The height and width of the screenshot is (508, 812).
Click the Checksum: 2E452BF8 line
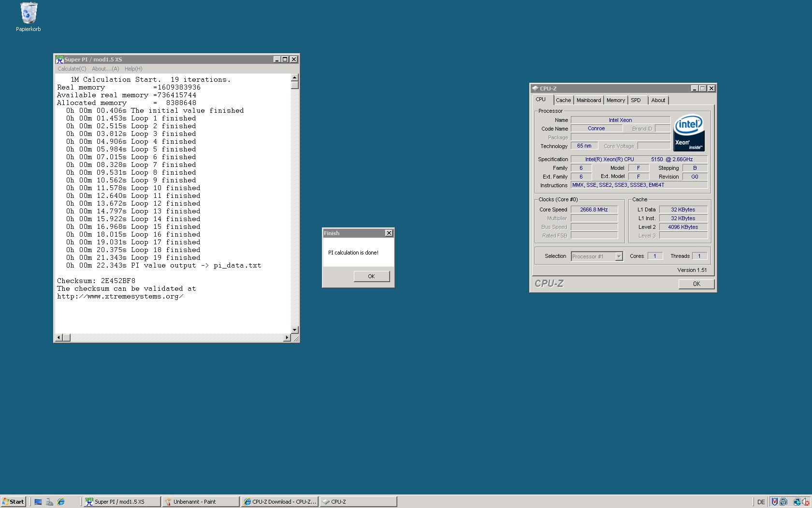tap(96, 281)
